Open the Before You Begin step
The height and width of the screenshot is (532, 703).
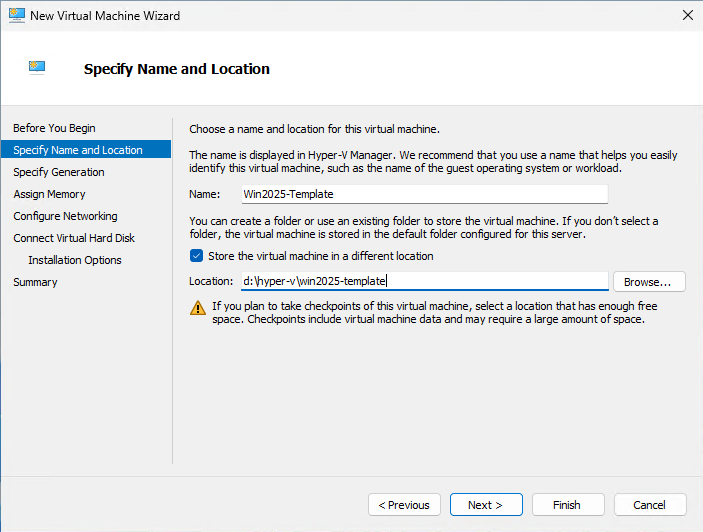[54, 128]
